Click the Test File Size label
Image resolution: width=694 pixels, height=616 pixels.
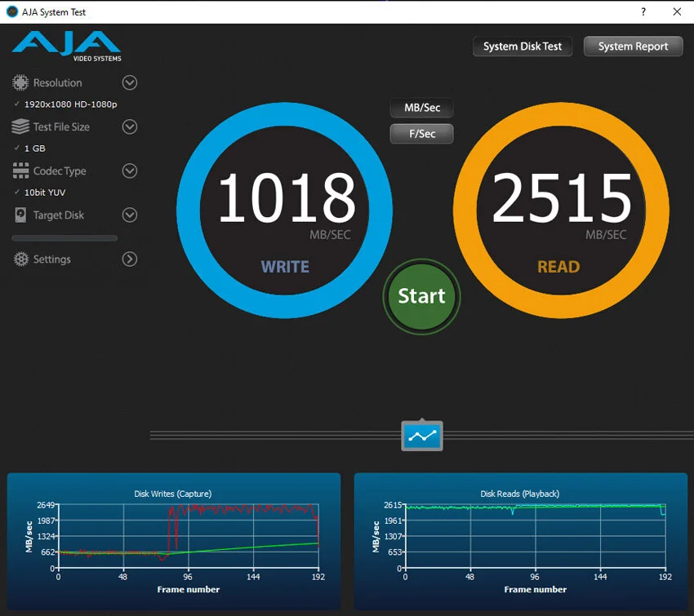coord(61,127)
